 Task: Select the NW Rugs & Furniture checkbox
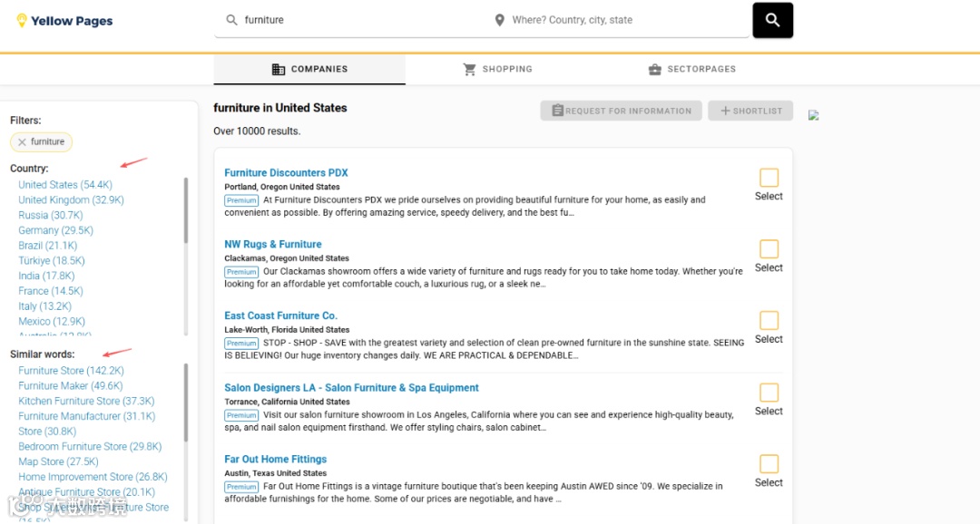pos(769,248)
